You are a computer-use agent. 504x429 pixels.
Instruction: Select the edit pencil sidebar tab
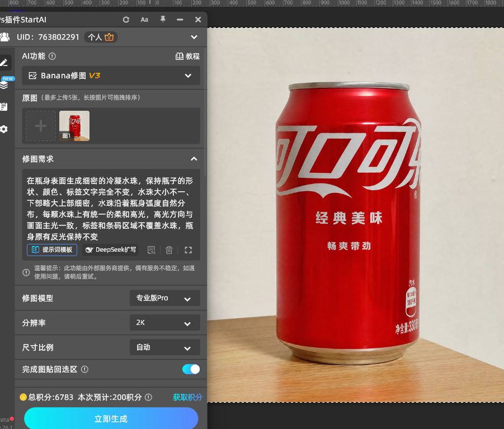(4, 62)
